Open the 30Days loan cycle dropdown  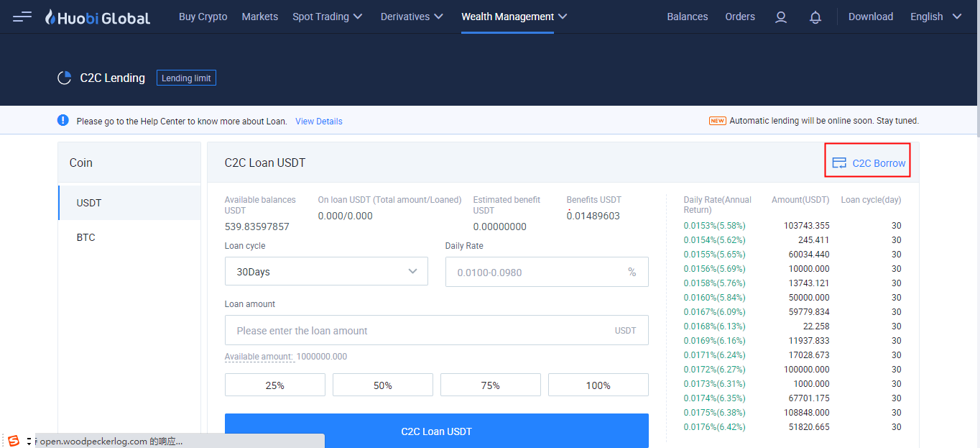[326, 272]
